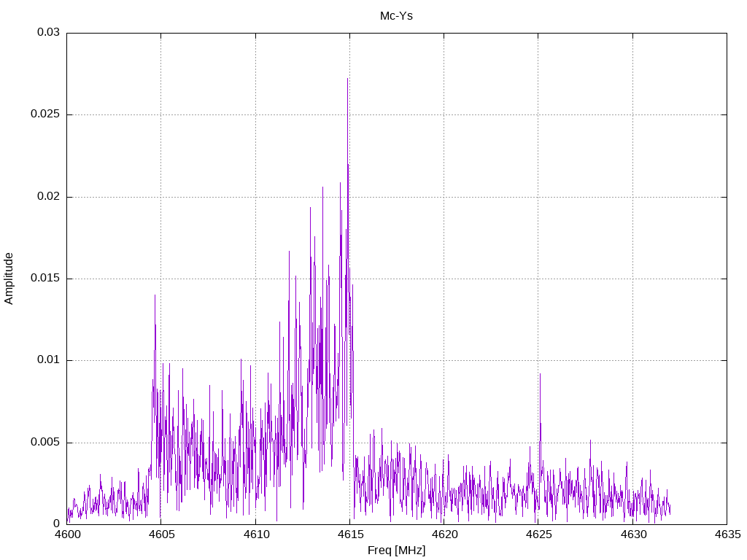The image size is (747, 560).
Task: Click the 4635 x-axis tick label
Action: coord(727,534)
